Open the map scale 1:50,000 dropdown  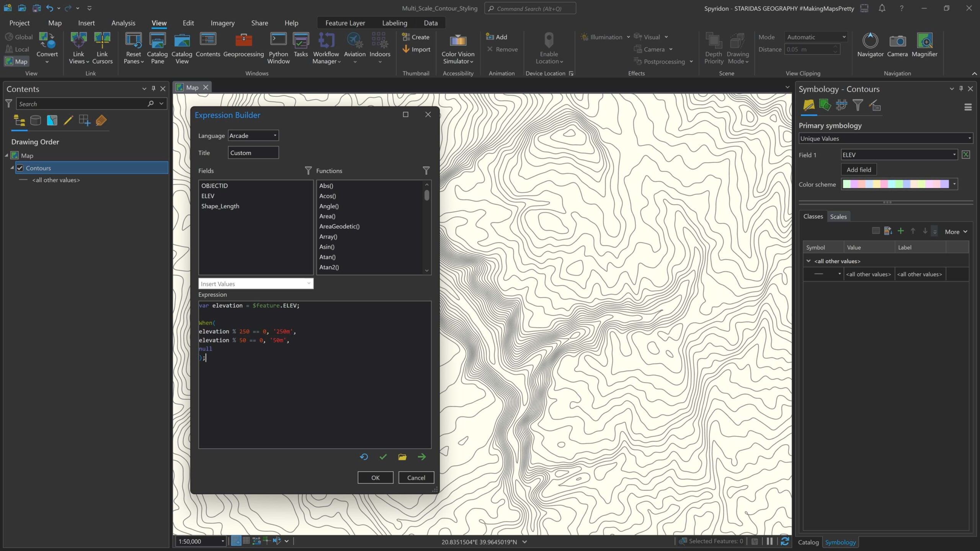[222, 541]
